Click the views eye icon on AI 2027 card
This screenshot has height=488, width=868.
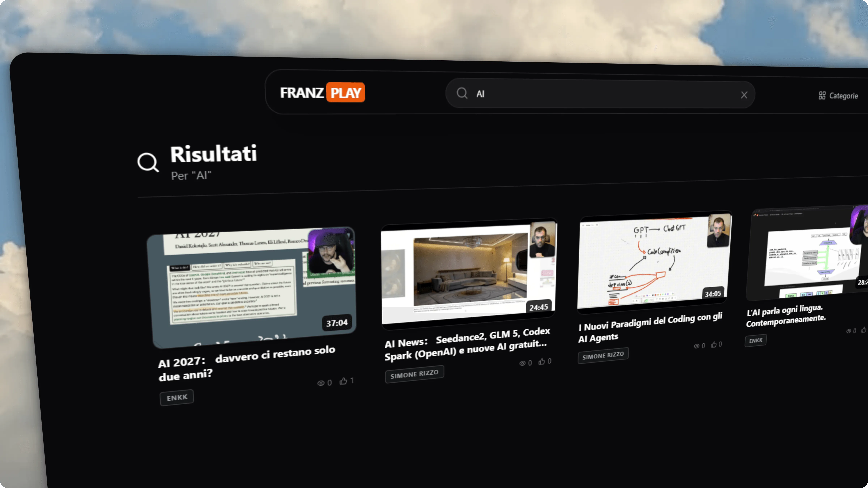[321, 383]
